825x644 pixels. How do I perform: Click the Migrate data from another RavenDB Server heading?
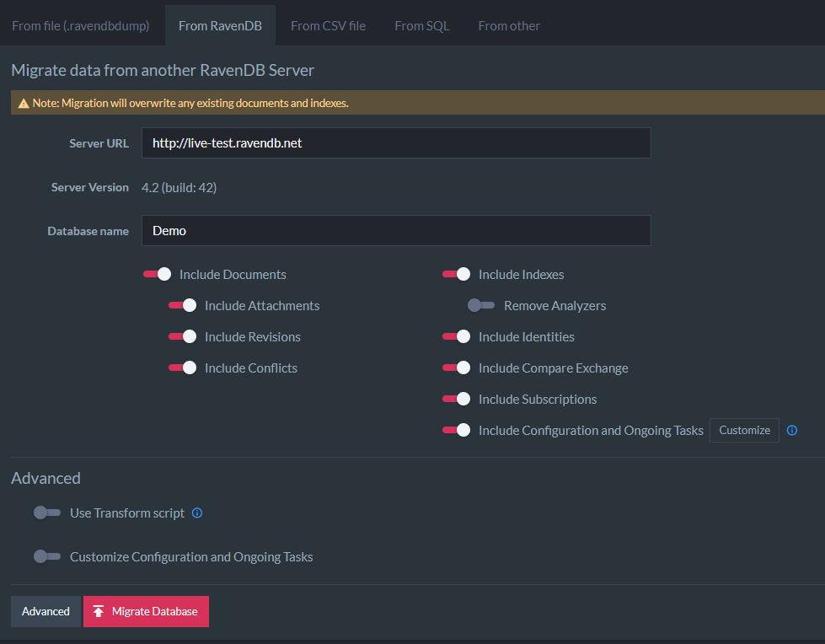(x=163, y=70)
